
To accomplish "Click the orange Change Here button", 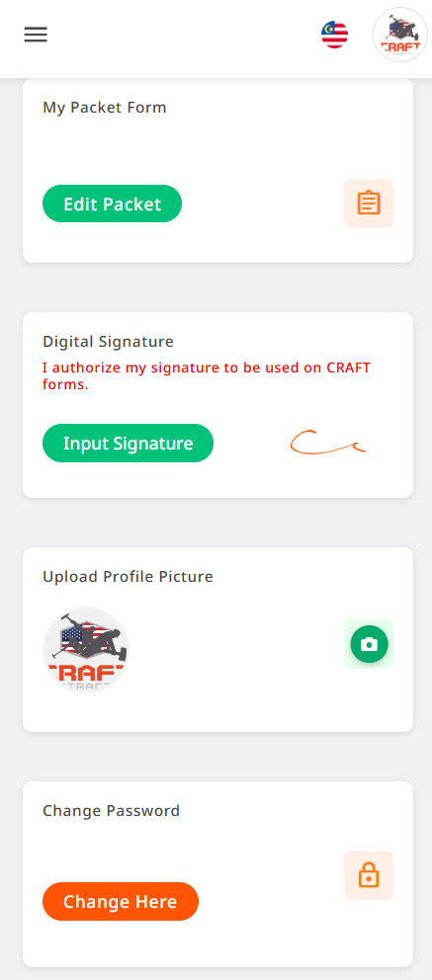I will pos(120,901).
